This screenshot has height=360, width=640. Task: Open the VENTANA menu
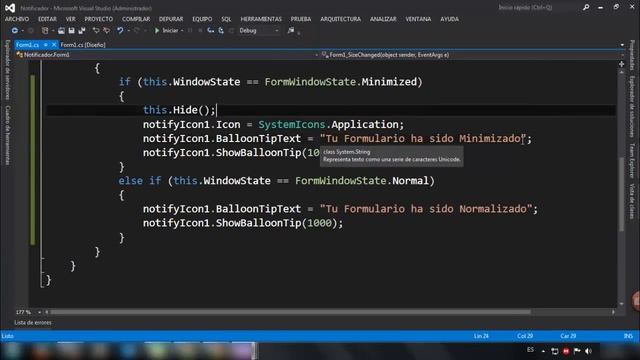click(x=418, y=19)
